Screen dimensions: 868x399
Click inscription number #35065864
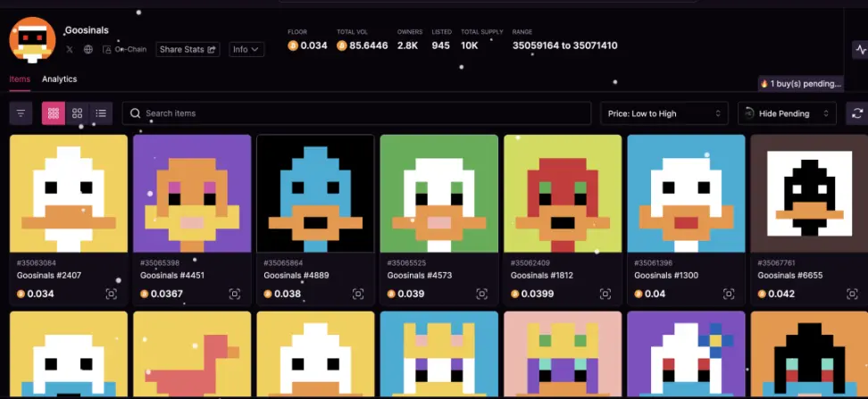coord(283,262)
